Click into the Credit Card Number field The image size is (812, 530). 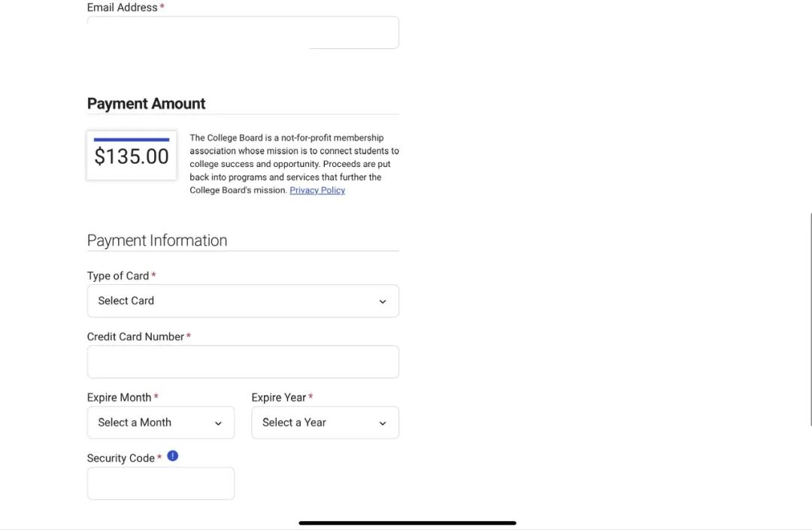coord(243,362)
